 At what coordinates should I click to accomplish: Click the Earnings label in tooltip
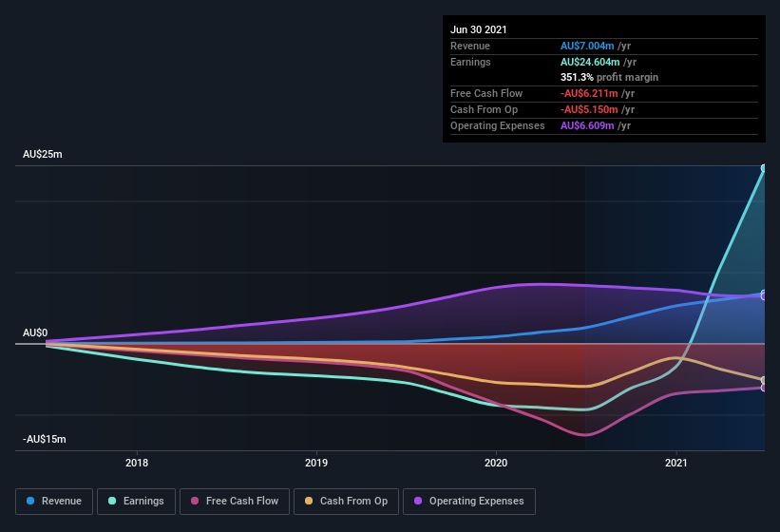(470, 62)
